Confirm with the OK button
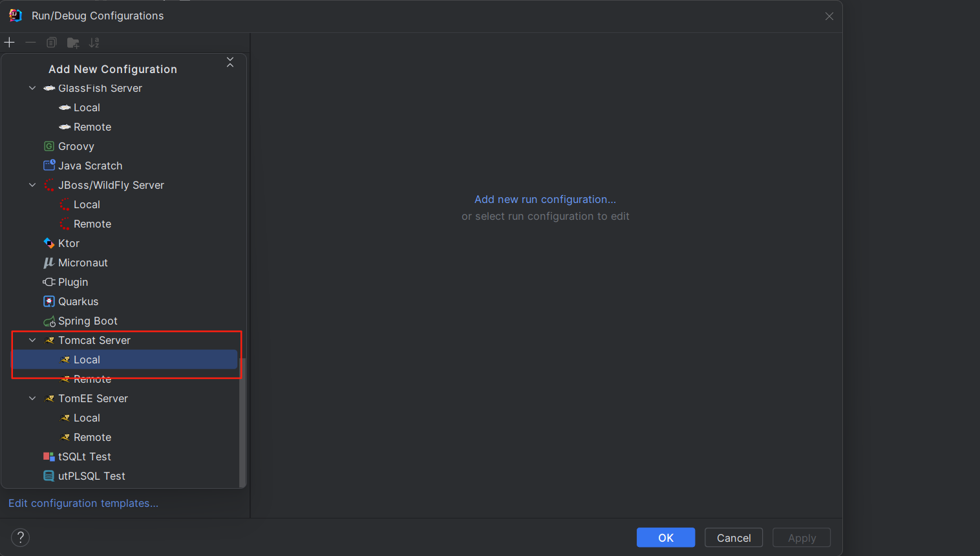This screenshot has width=980, height=556. [x=666, y=537]
